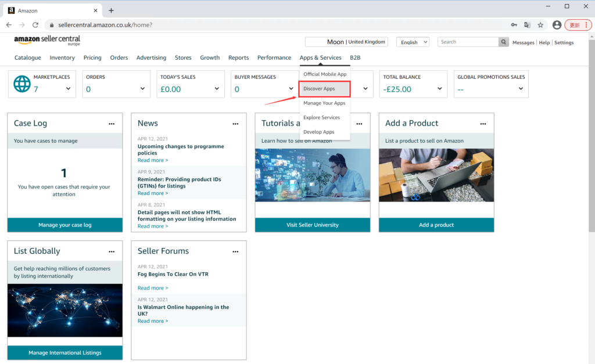Open the Apps & Services menu
The width and height of the screenshot is (595, 364).
pos(321,57)
